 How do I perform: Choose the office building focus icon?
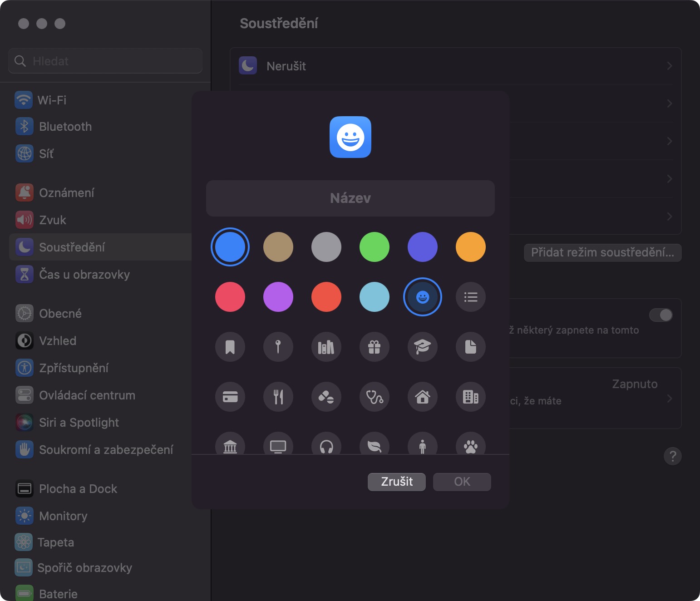(x=471, y=397)
